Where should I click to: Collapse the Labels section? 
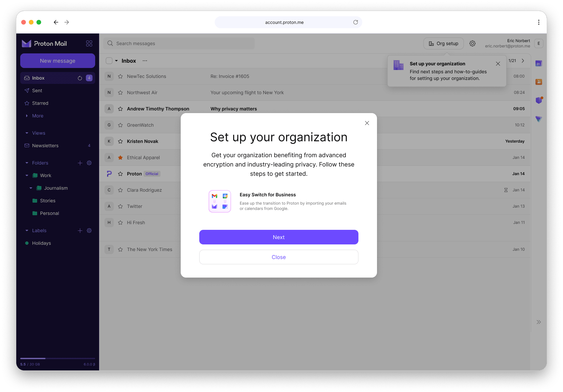(27, 230)
